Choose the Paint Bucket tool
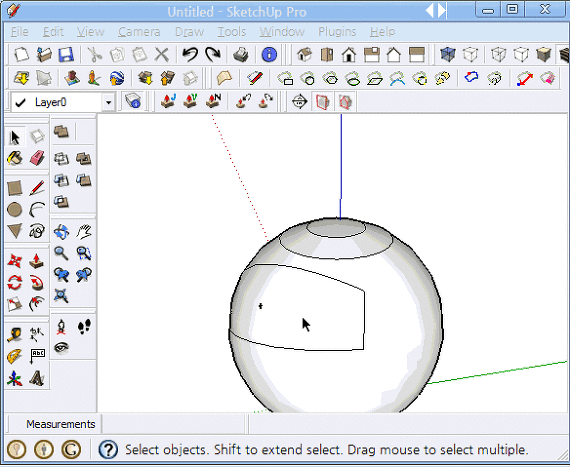Image resolution: width=570 pixels, height=468 pixels. coord(15,159)
